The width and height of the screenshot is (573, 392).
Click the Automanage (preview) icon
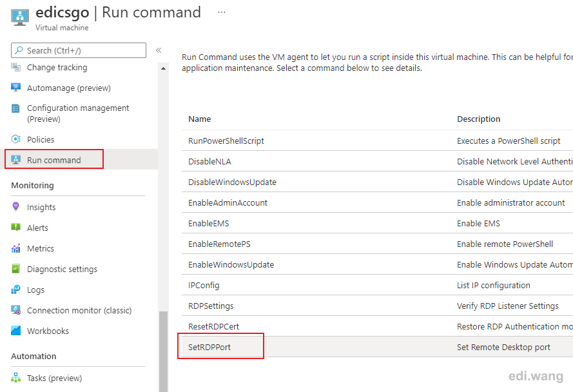[15, 88]
